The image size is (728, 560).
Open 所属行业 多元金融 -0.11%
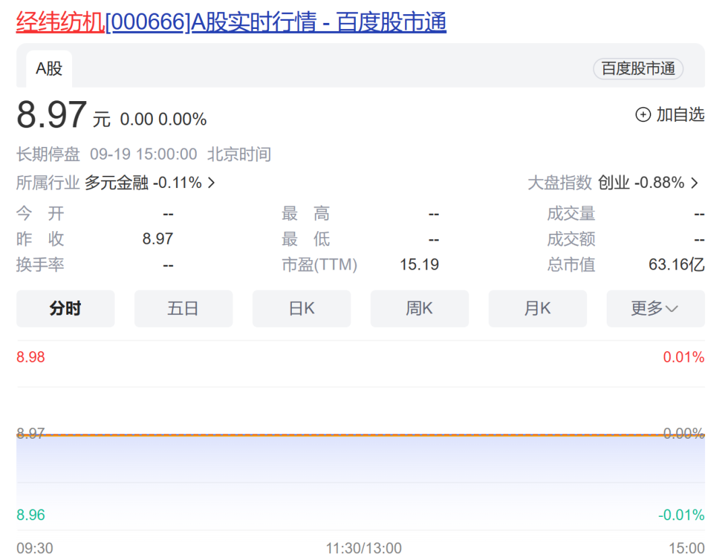(x=116, y=183)
